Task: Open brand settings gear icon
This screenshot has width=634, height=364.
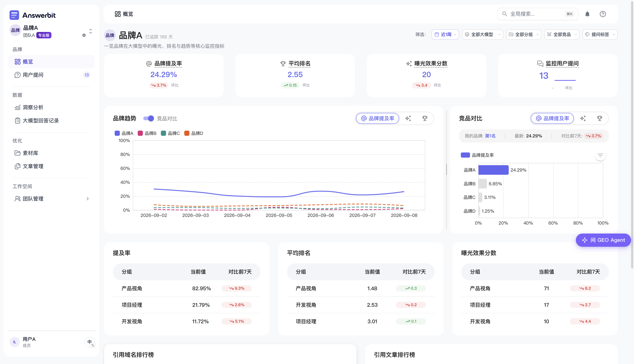Action: tap(84, 35)
